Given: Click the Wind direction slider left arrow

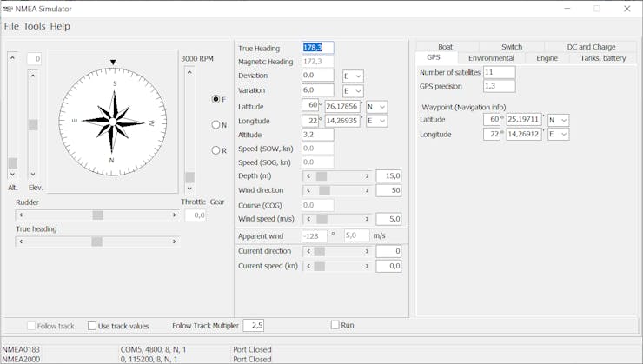Looking at the screenshot, I should click(308, 190).
